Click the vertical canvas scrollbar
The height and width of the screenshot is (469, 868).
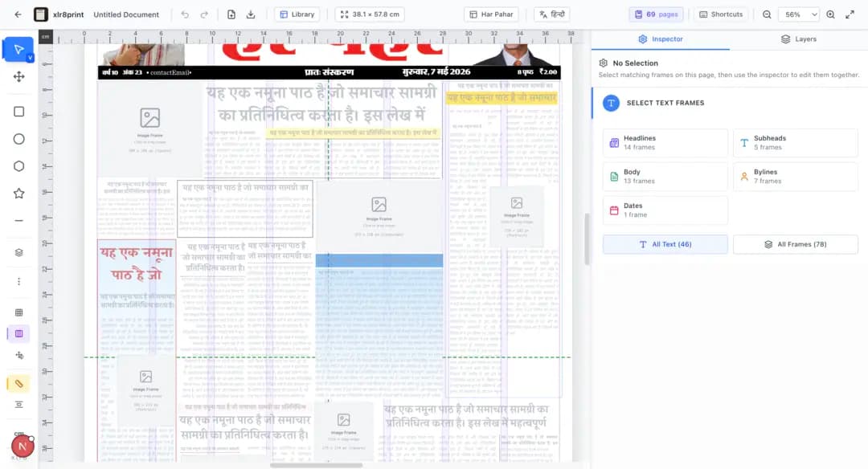click(587, 239)
